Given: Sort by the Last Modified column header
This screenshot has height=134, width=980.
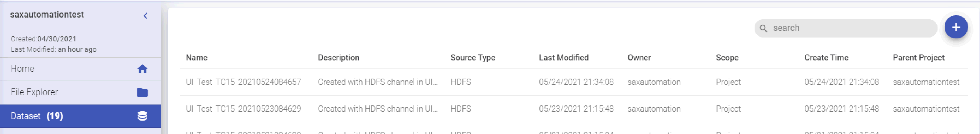Looking at the screenshot, I should tap(563, 58).
